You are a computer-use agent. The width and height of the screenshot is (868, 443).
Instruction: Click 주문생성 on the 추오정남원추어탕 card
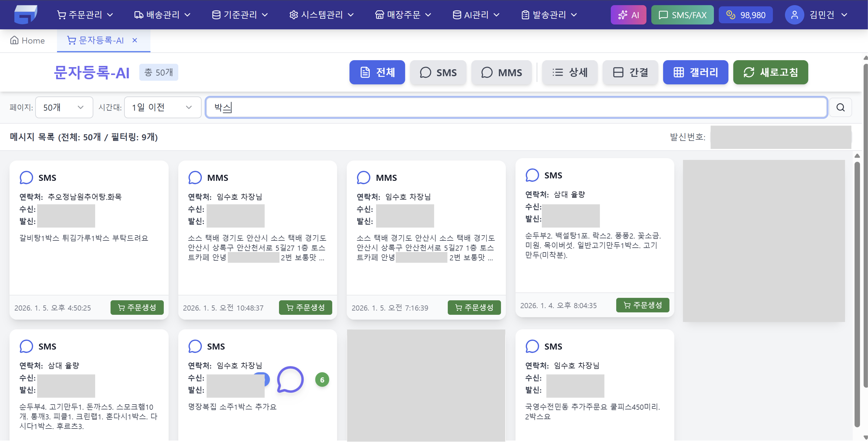[137, 307]
